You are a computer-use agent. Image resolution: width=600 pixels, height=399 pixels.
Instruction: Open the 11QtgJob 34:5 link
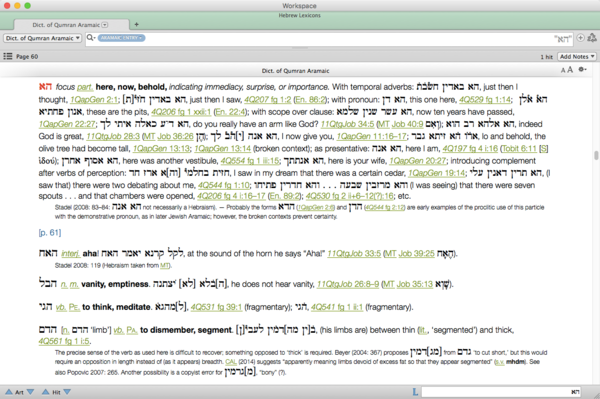[x=347, y=124]
